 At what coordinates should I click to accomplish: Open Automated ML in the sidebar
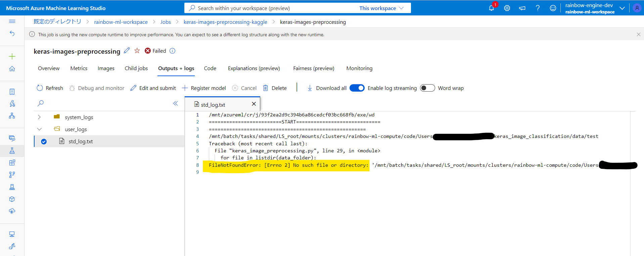(x=12, y=104)
